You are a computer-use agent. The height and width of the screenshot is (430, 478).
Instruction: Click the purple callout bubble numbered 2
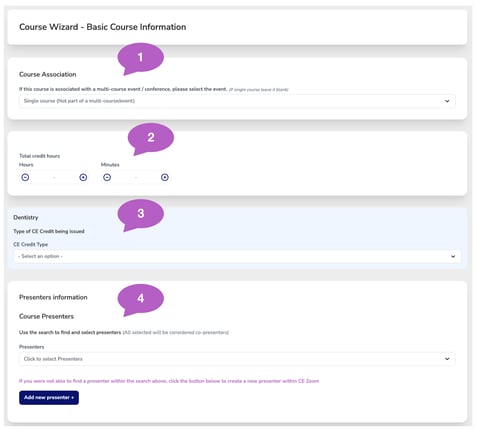point(151,138)
